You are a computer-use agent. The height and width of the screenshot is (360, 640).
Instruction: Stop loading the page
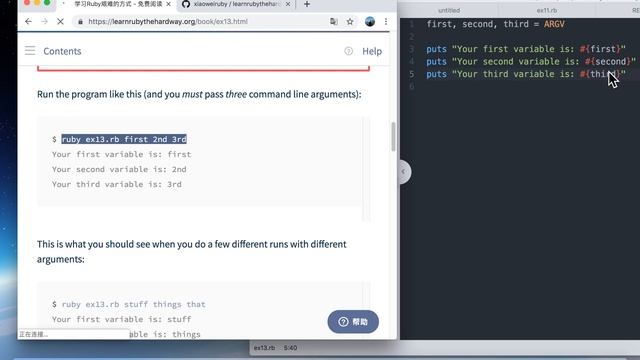point(60,22)
